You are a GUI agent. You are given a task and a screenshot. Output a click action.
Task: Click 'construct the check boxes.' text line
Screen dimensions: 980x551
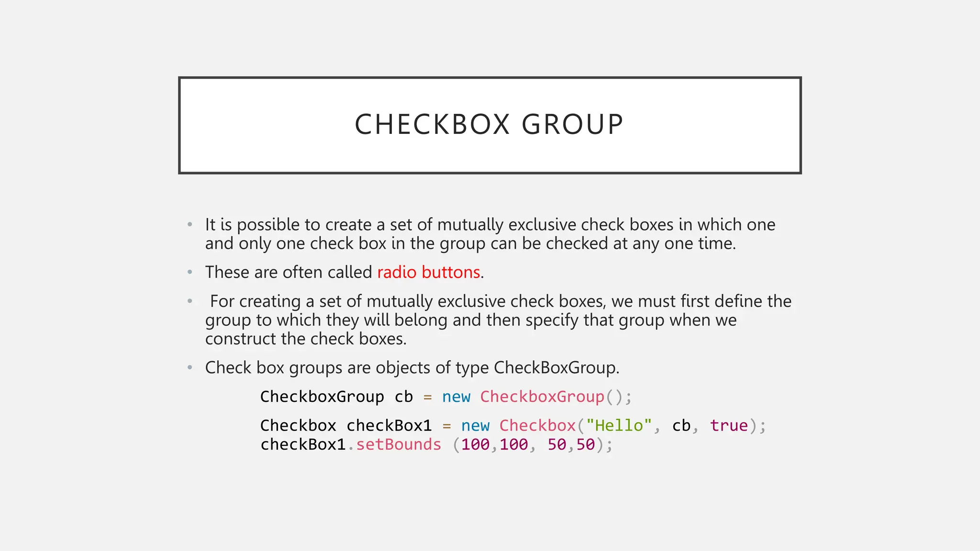tap(306, 339)
